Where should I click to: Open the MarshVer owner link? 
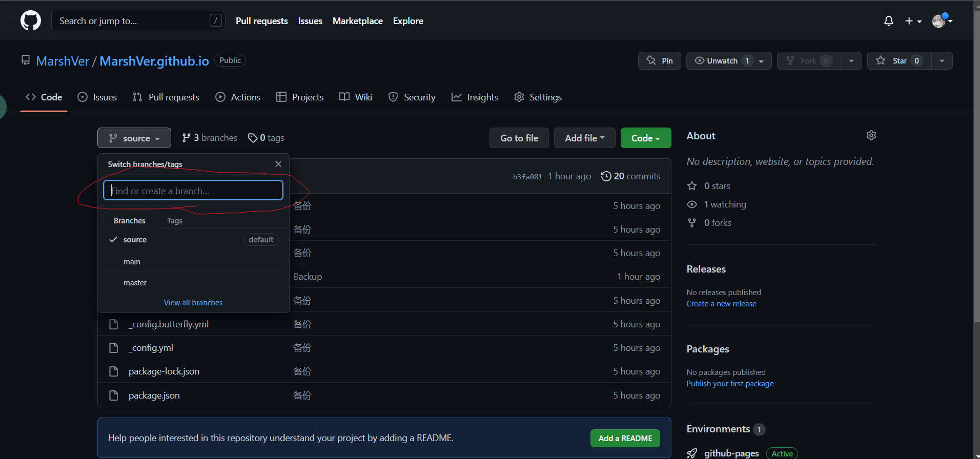[63, 61]
